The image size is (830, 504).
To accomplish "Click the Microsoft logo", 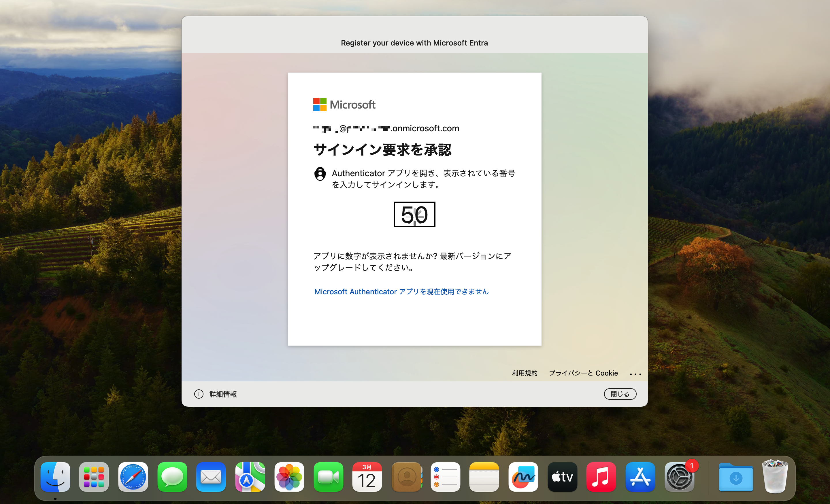I will [x=344, y=104].
